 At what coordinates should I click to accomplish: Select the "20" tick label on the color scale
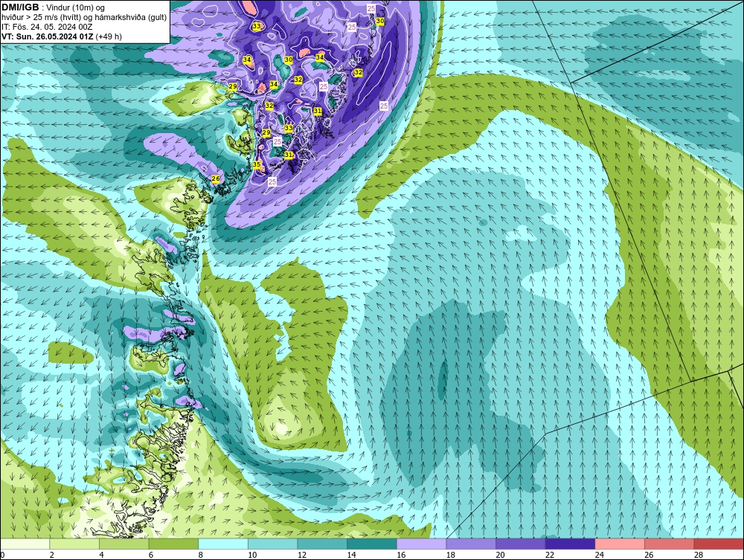click(500, 555)
